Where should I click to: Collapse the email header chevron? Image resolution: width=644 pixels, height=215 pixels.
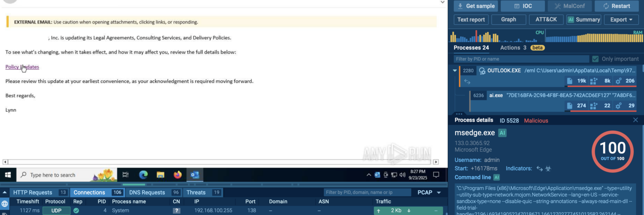coord(443,2)
